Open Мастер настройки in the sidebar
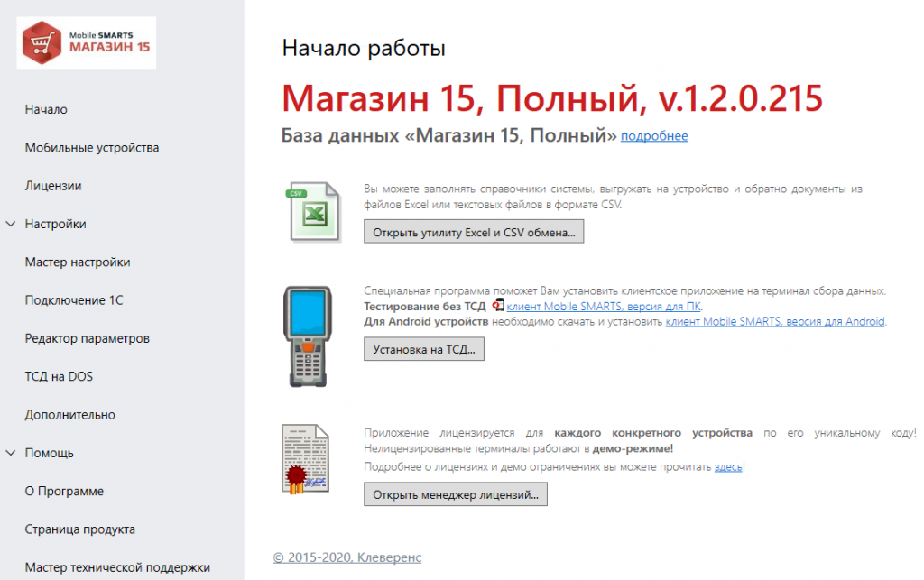Screen dimensions: 924x580 (x=78, y=262)
